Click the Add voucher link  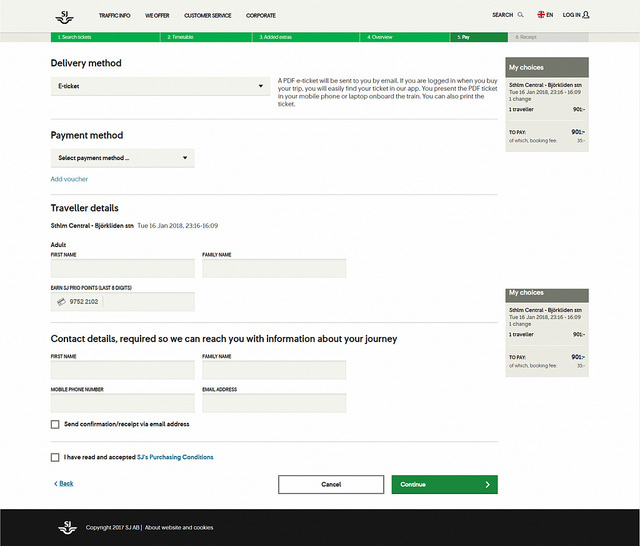tap(69, 179)
